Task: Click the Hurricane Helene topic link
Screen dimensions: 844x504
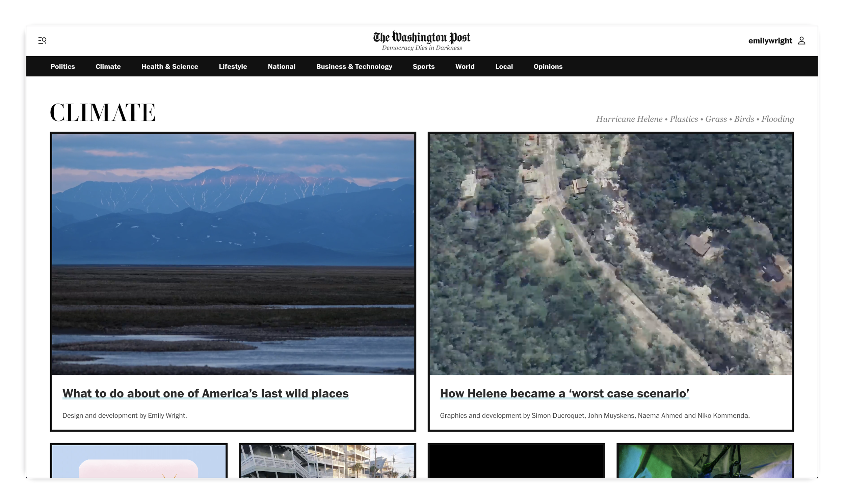Action: (x=629, y=119)
